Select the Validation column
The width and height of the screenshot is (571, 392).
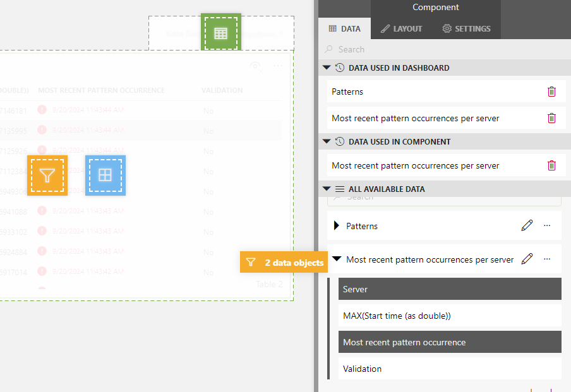(x=449, y=369)
